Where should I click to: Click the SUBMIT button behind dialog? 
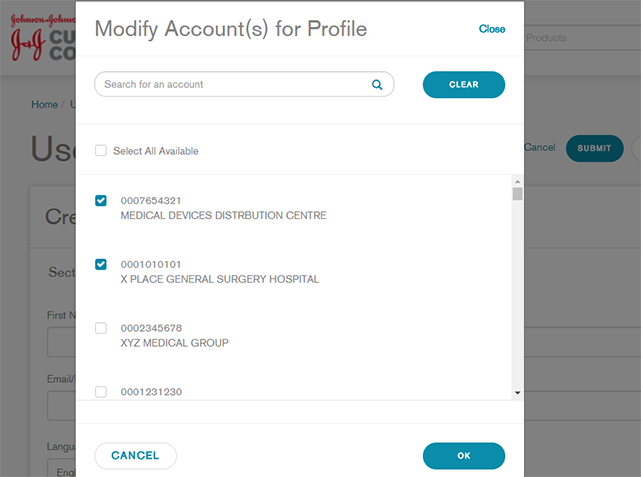594,148
